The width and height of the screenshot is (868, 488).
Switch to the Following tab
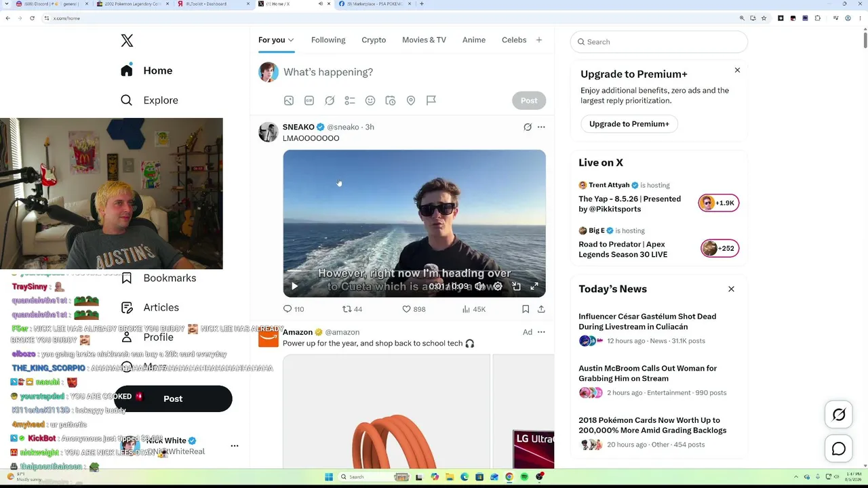[328, 40]
